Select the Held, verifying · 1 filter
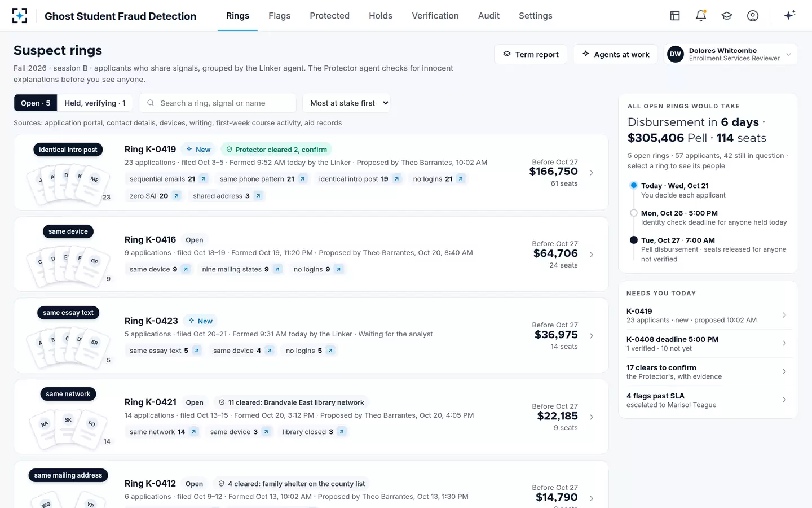Viewport: 812px width, 508px height. click(95, 103)
